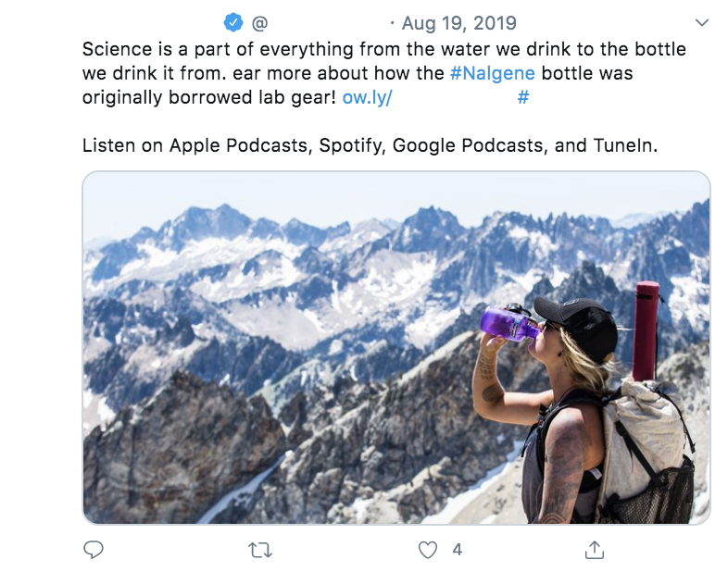Click the reply speech bubble icon
Viewport: 728px width, 572px height.
[93, 550]
